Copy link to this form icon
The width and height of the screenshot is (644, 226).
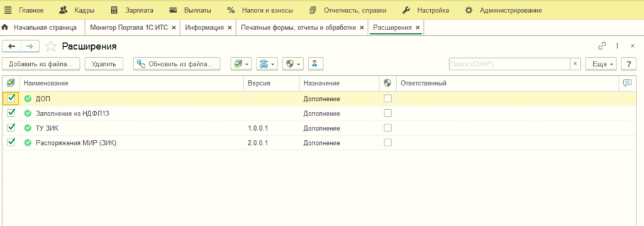(602, 46)
